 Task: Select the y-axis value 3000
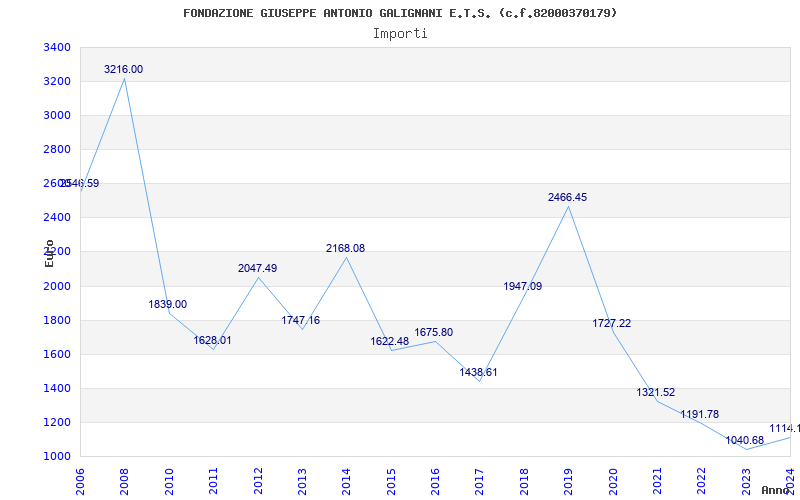pyautogui.click(x=57, y=116)
